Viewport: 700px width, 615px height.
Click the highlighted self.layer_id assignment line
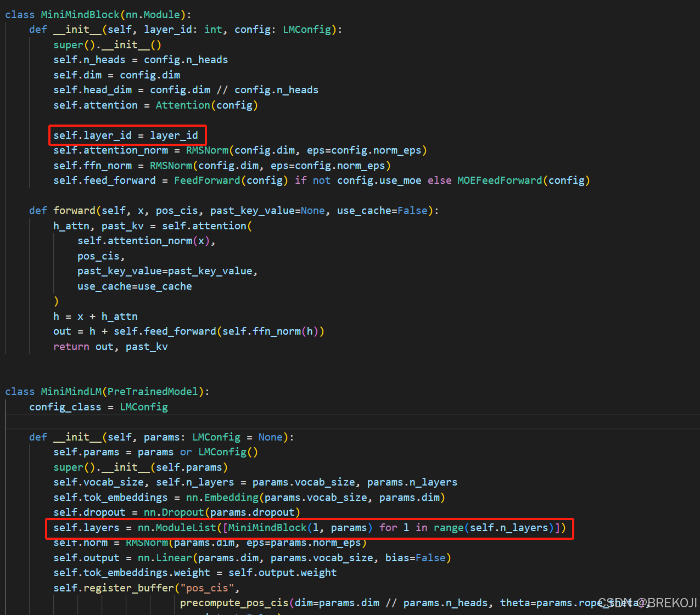(x=127, y=135)
